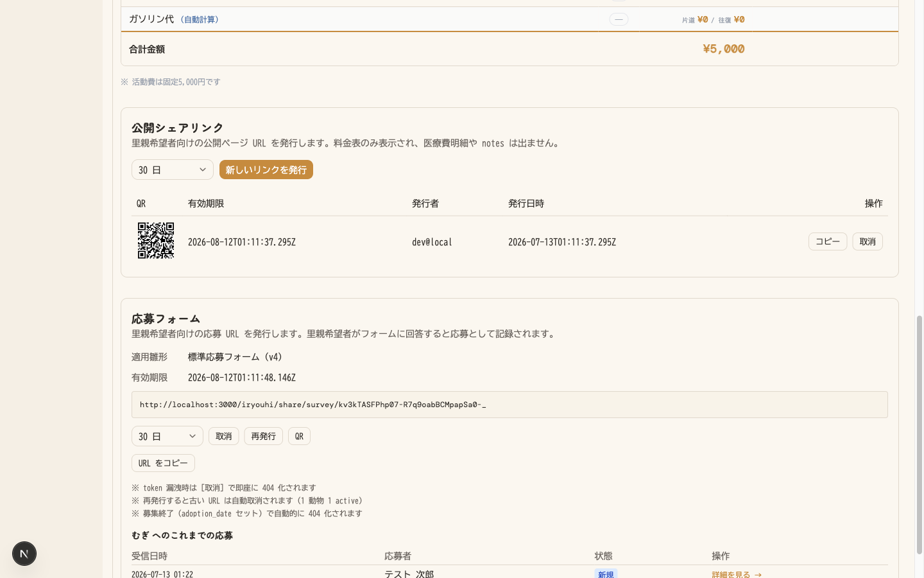Click 公開シェアリンク section heading
This screenshot has width=924, height=578.
178,128
